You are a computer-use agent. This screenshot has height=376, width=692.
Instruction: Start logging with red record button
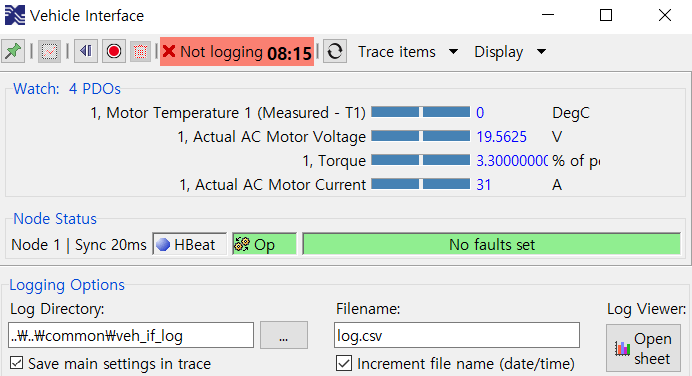pyautogui.click(x=114, y=52)
